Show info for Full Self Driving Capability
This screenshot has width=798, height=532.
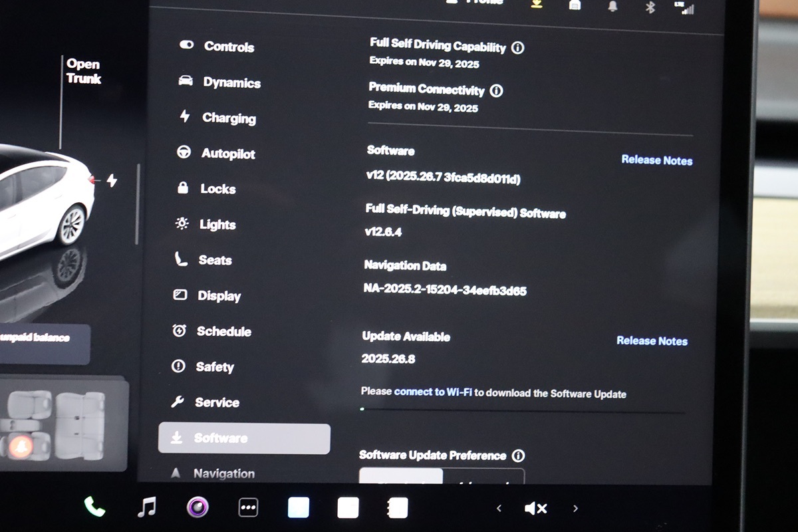(518, 48)
